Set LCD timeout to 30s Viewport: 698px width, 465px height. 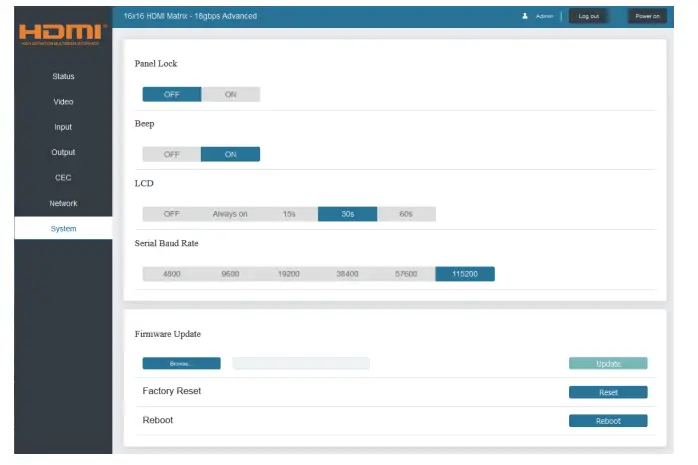coord(348,214)
